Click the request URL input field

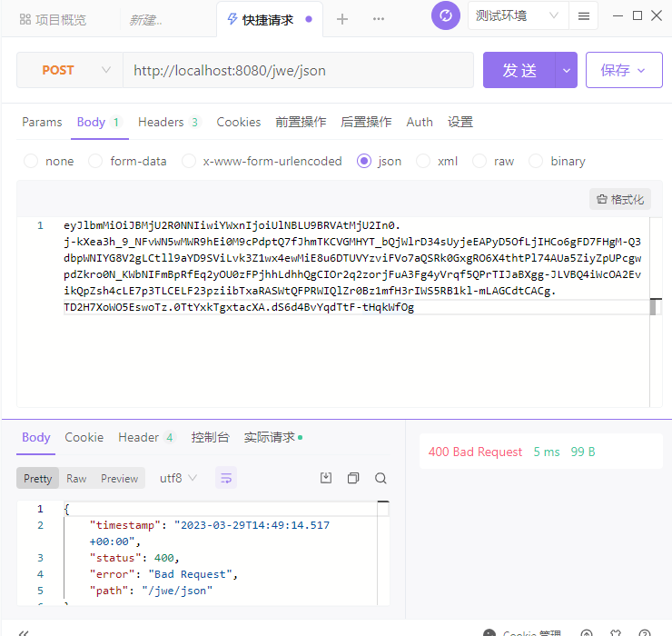pyautogui.click(x=298, y=70)
